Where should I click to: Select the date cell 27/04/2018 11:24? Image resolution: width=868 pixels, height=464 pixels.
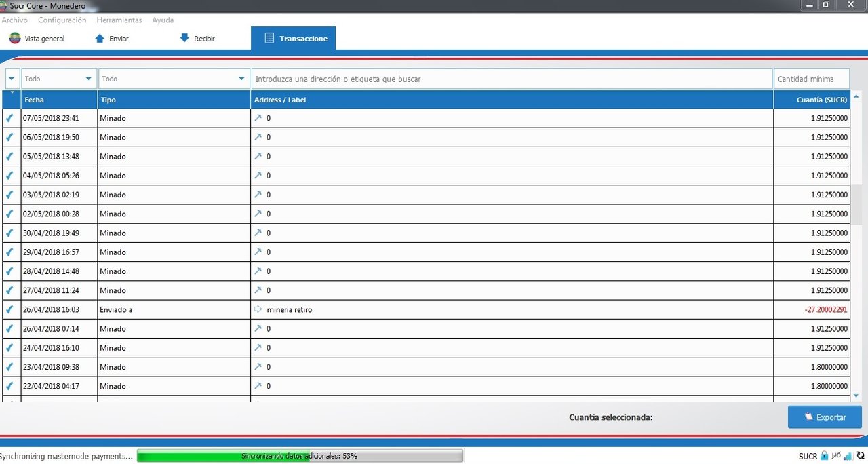tap(59, 290)
